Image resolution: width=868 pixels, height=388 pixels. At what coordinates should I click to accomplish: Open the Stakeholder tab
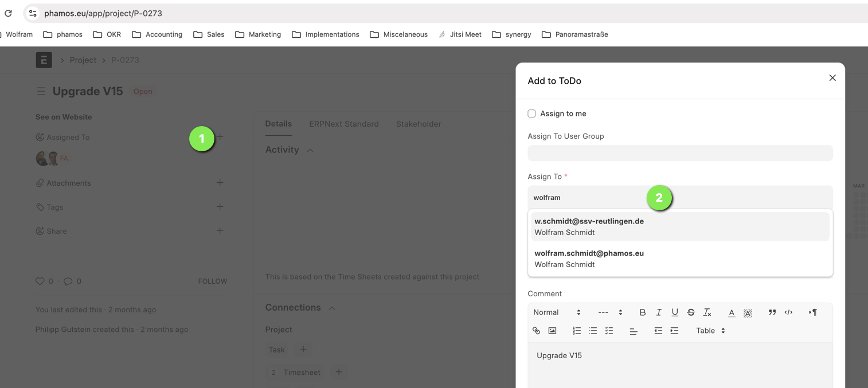[419, 124]
